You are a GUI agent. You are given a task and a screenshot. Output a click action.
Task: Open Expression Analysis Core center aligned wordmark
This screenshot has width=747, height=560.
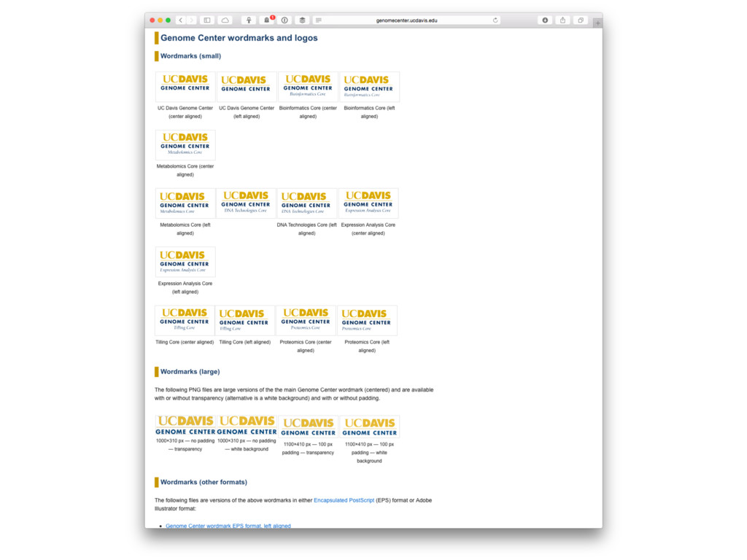click(x=368, y=203)
